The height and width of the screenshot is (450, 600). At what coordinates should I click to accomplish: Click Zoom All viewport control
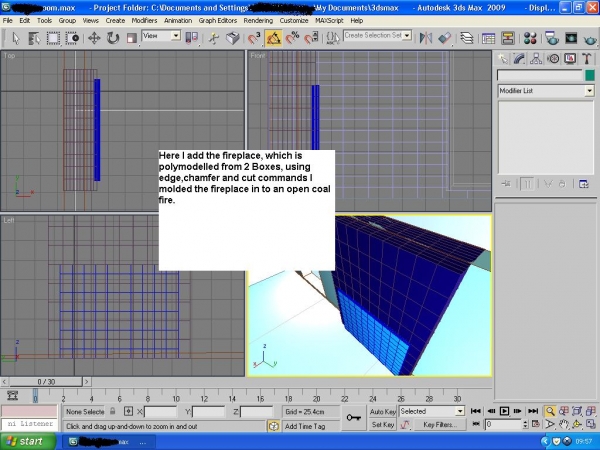[563, 411]
